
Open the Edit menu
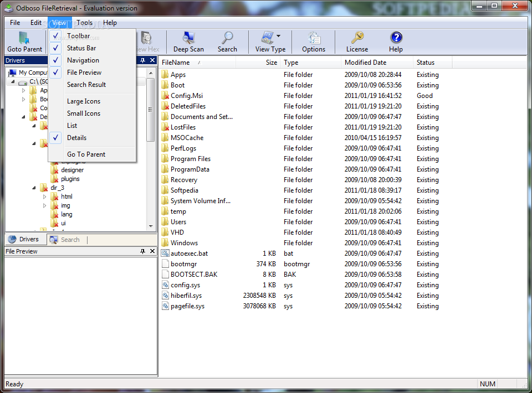tap(36, 23)
